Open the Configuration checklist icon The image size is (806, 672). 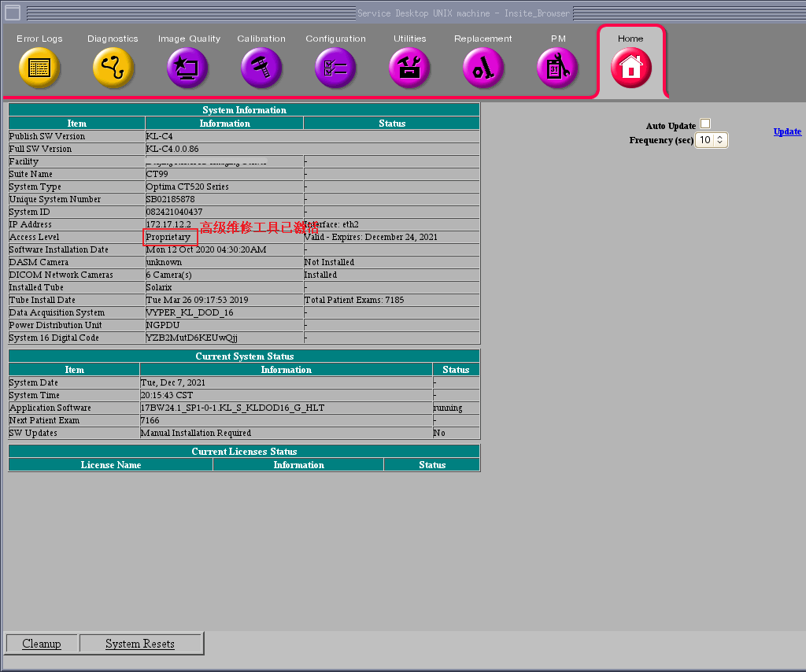pos(335,68)
